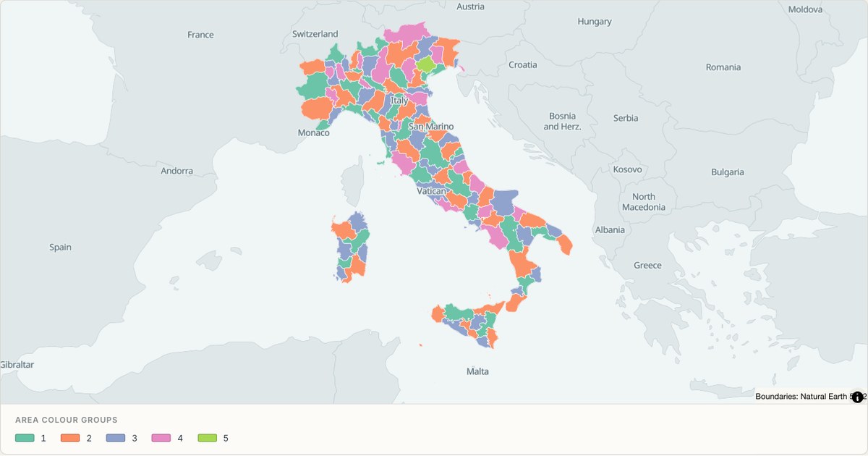868x456 pixels.
Task: Click the orange swatch for group 2
Action: (x=70, y=438)
